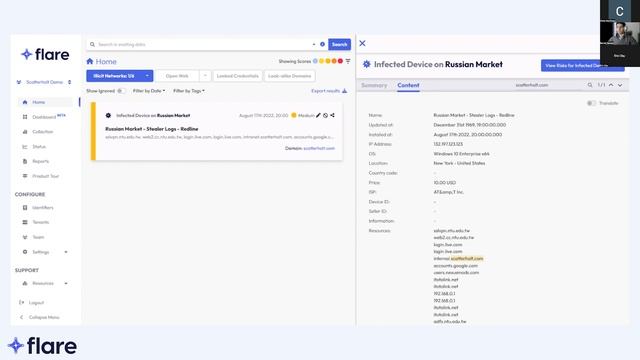
Task: Click the Export results download icon
Action: (x=344, y=91)
